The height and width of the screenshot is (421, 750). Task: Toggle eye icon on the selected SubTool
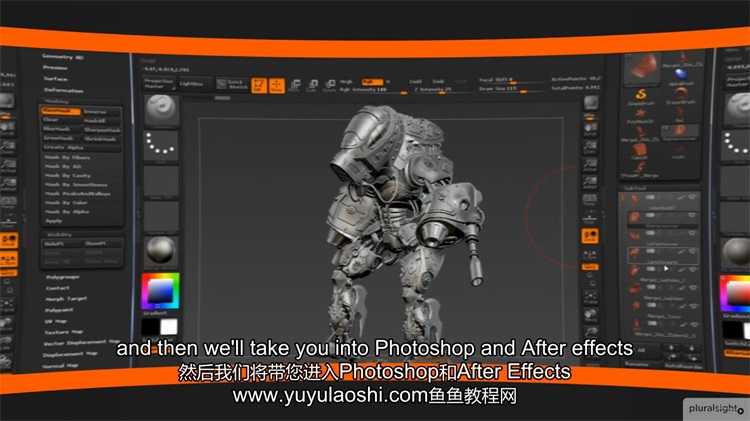[692, 252]
